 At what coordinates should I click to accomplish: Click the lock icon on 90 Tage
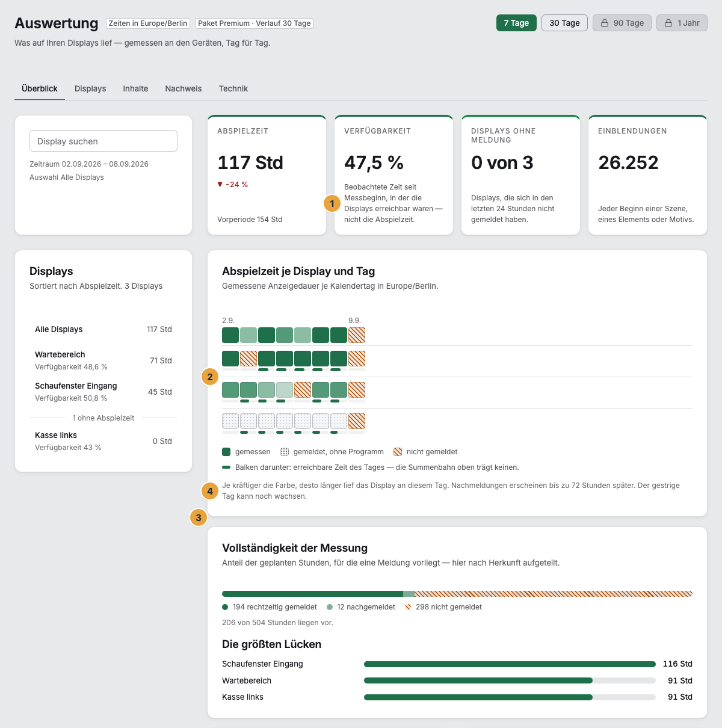pos(605,23)
